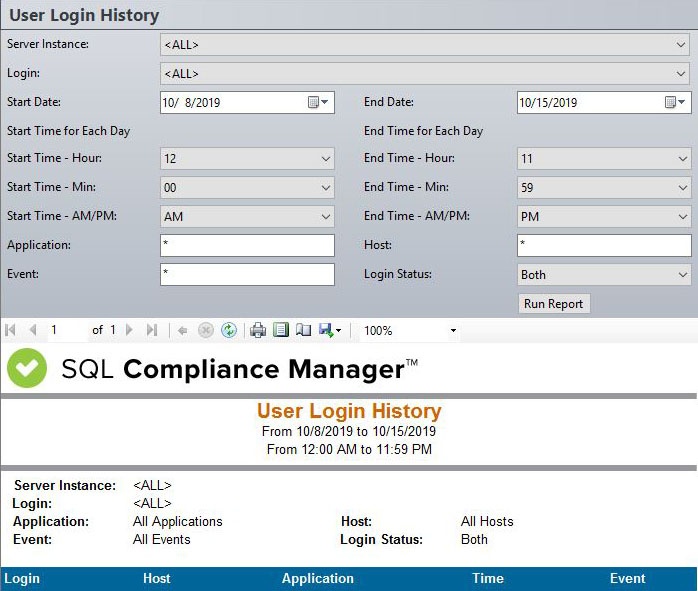Image resolution: width=698 pixels, height=591 pixels.
Task: Open the zoom level 100% dropdown
Action: (x=453, y=330)
